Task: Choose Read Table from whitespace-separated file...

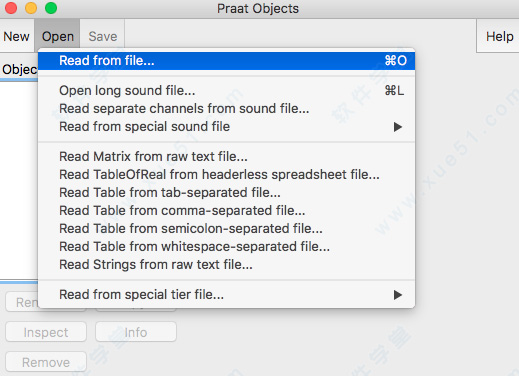Action: (x=227, y=246)
